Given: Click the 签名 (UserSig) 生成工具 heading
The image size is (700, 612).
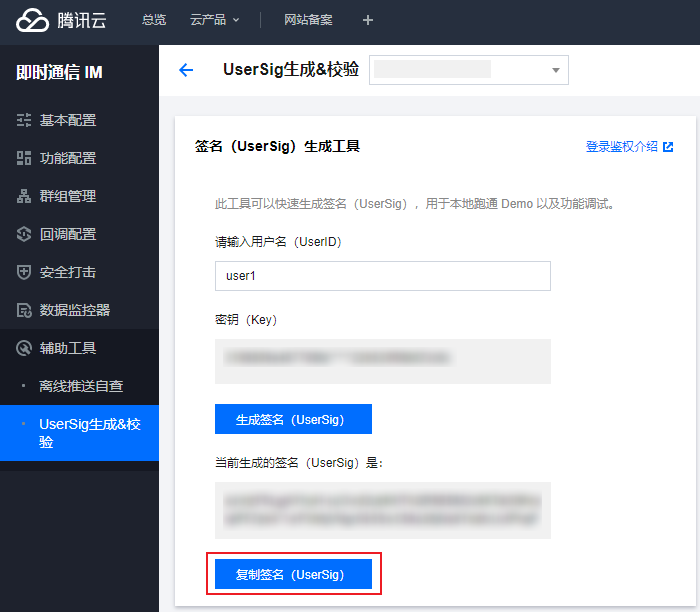Looking at the screenshot, I should (x=277, y=146).
